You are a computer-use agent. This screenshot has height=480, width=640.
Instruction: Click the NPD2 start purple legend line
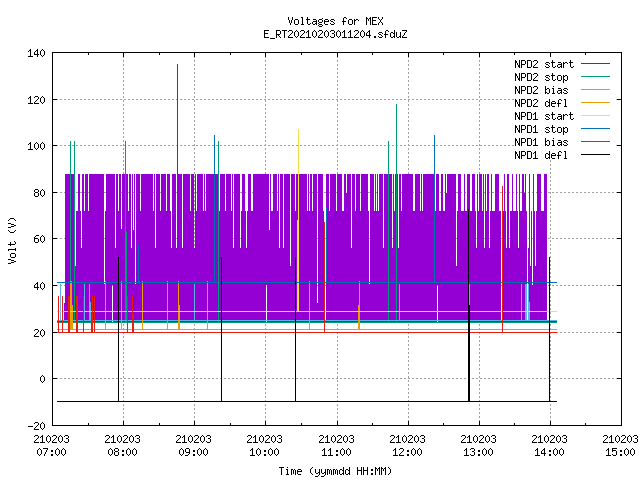(x=596, y=64)
